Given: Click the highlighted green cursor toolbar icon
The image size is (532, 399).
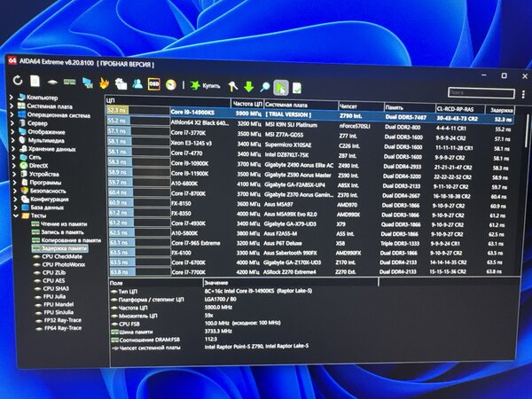Looking at the screenshot, I should [x=281, y=88].
